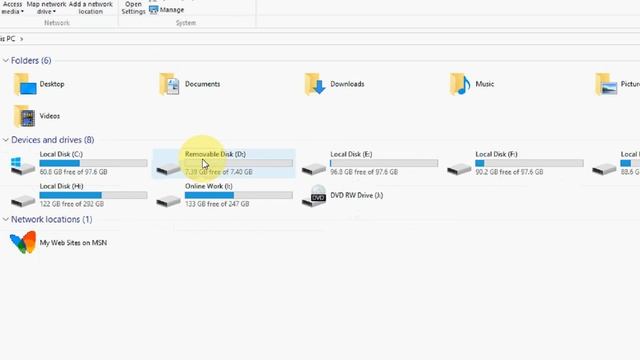Click the Videos folder name
Image resolution: width=640 pixels, height=360 pixels.
[x=49, y=116]
